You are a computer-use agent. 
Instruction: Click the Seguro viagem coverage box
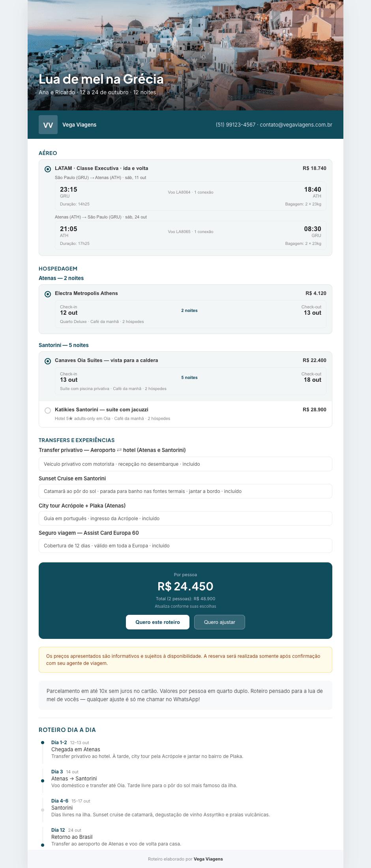click(185, 545)
